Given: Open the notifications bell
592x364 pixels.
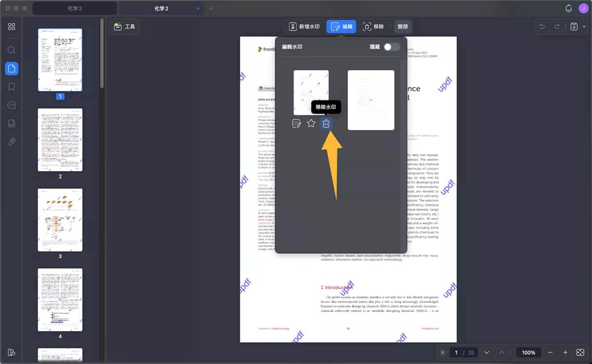Looking at the screenshot, I should pos(569,8).
